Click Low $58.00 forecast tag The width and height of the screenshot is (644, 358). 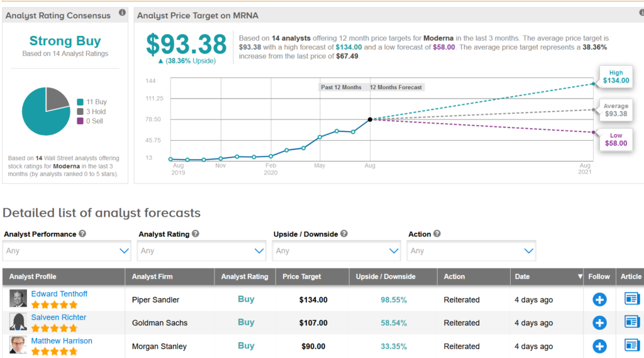(616, 139)
